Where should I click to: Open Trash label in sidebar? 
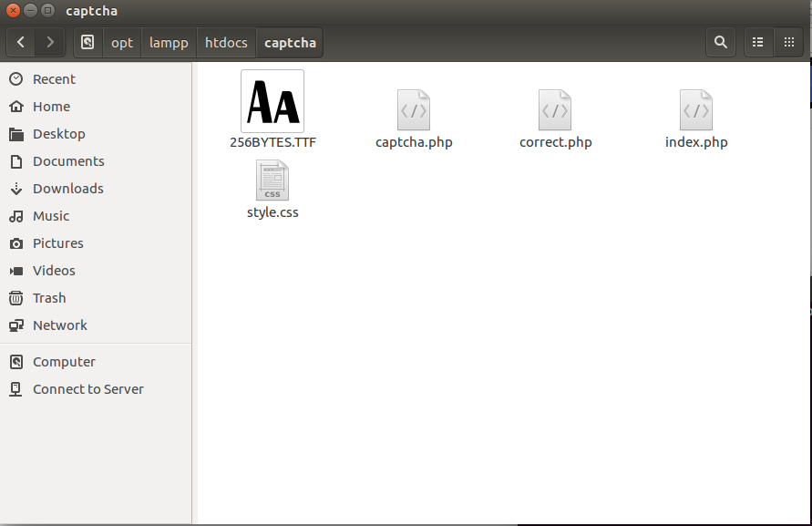tap(49, 298)
